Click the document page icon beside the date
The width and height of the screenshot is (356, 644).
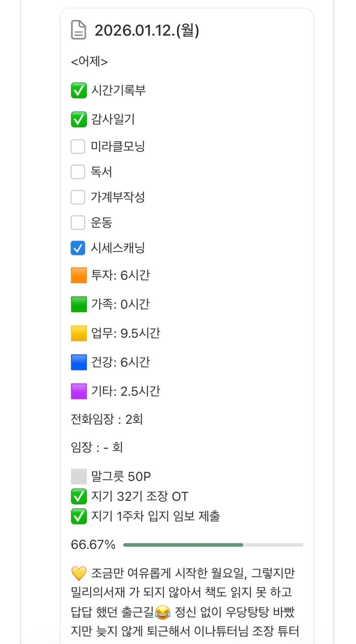pos(79,30)
